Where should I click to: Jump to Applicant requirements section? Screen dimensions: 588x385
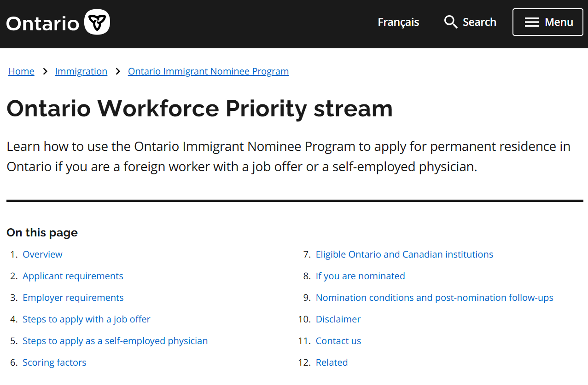(73, 276)
